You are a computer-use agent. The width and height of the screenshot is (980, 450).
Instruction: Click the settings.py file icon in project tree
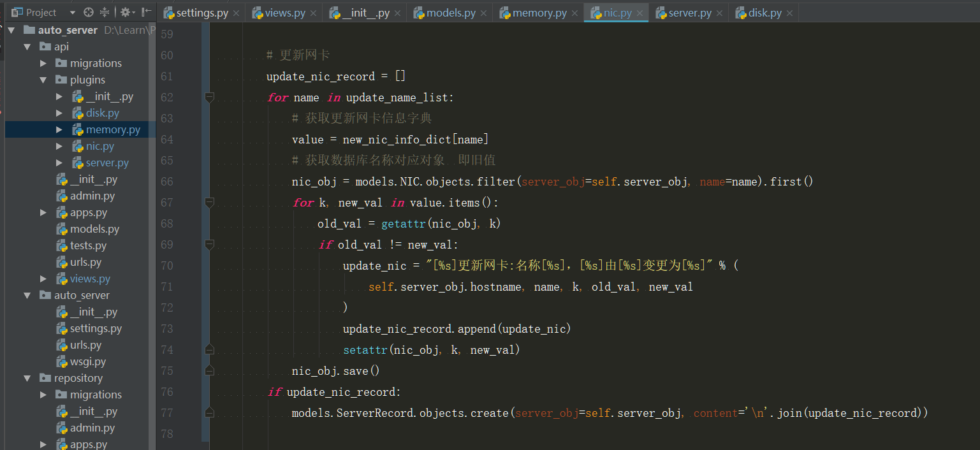click(62, 328)
